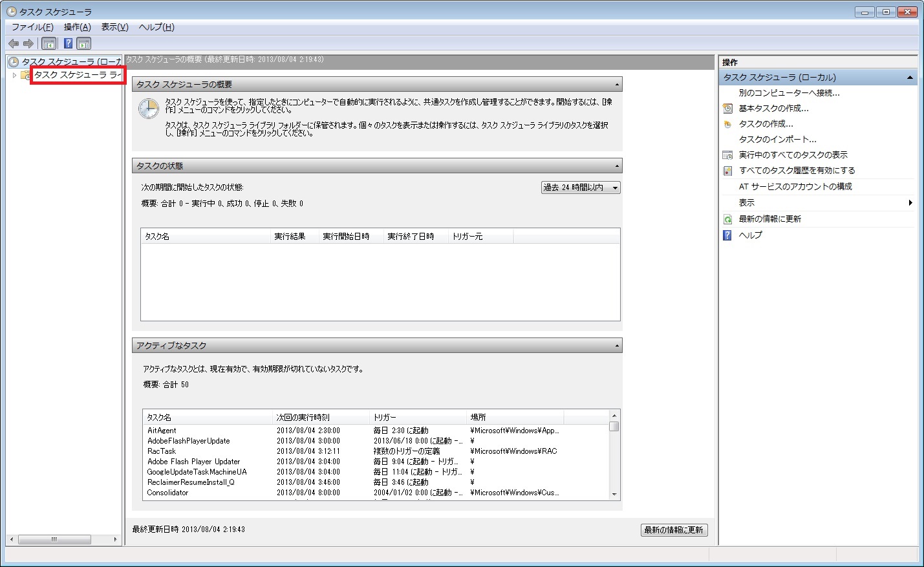Sort by 実行結果 column header
924x567 pixels.
click(x=294, y=237)
